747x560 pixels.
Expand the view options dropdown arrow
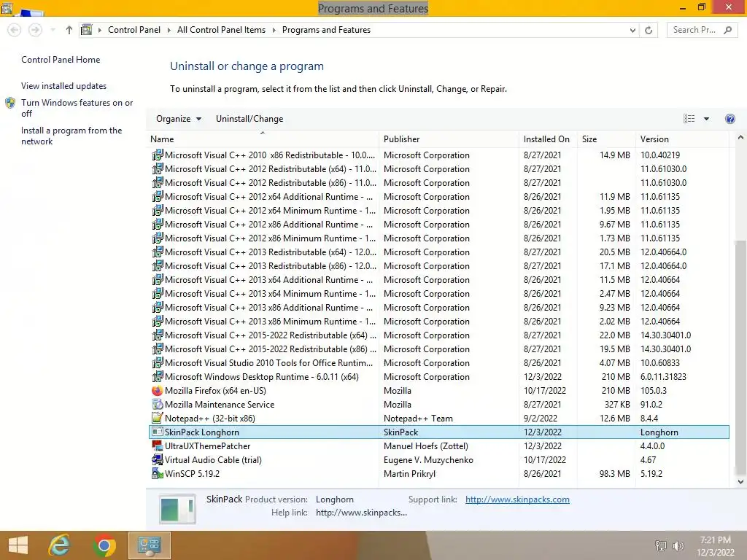click(x=706, y=119)
